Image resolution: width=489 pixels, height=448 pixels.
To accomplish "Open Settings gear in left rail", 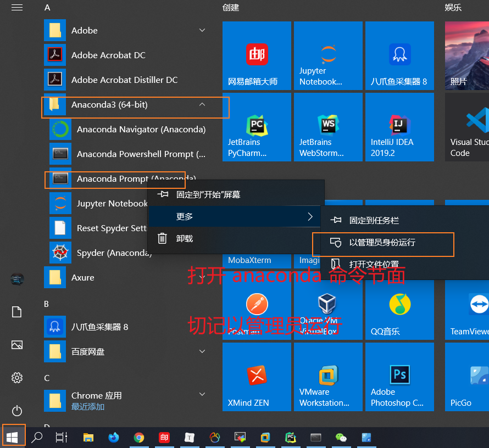I will 17,378.
